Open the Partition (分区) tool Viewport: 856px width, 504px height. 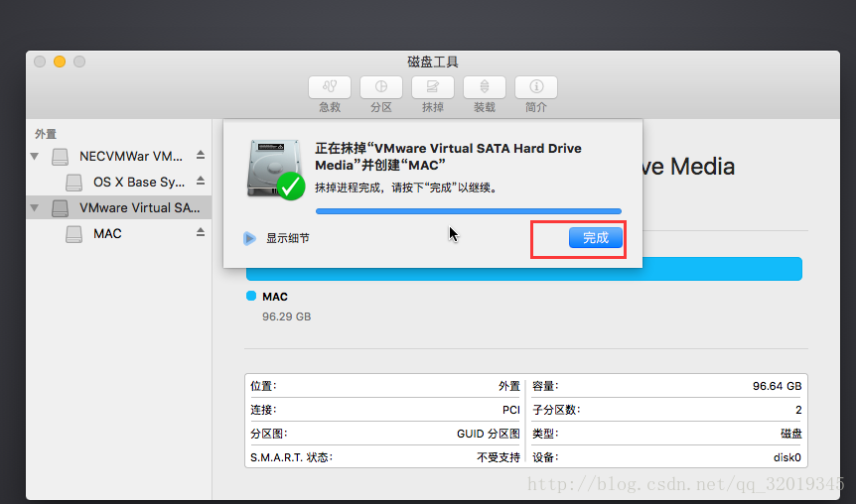pyautogui.click(x=381, y=87)
